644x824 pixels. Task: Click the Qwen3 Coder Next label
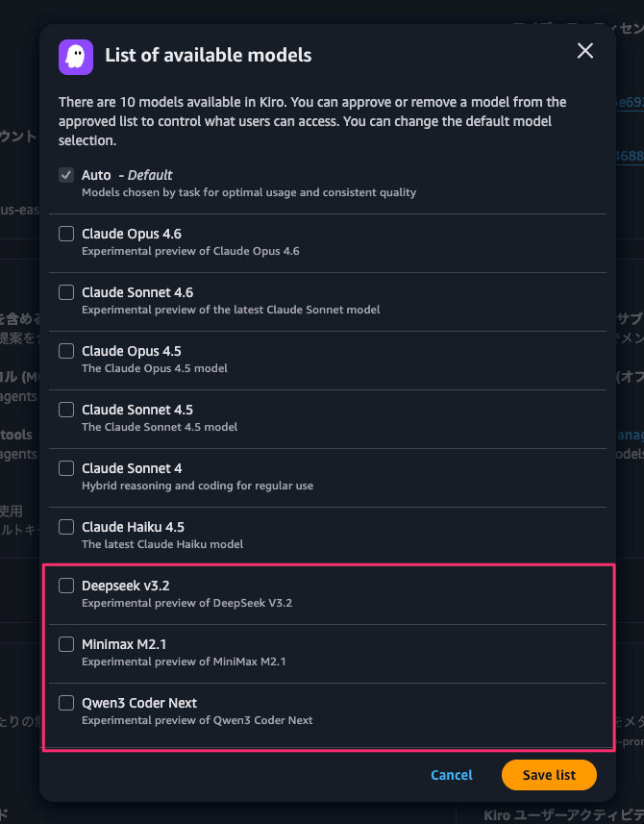[x=139, y=703]
